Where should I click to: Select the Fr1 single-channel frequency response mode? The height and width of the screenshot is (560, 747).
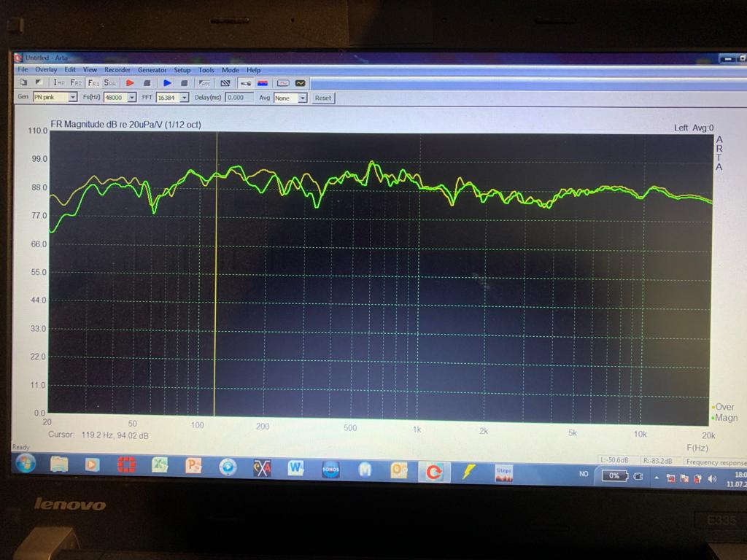click(x=93, y=83)
